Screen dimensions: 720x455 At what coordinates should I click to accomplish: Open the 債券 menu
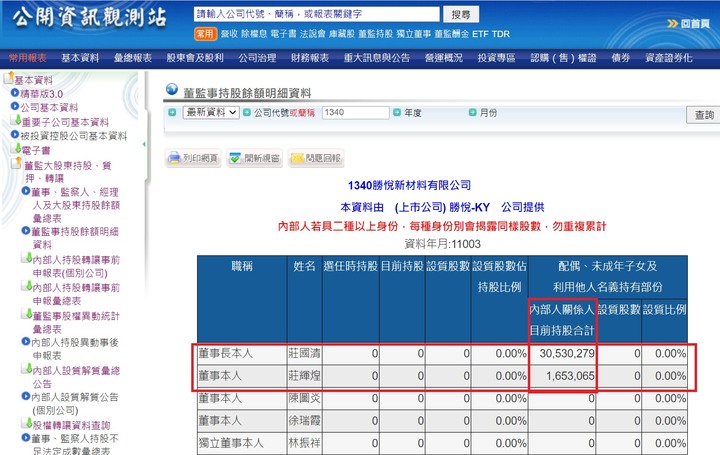[620, 58]
